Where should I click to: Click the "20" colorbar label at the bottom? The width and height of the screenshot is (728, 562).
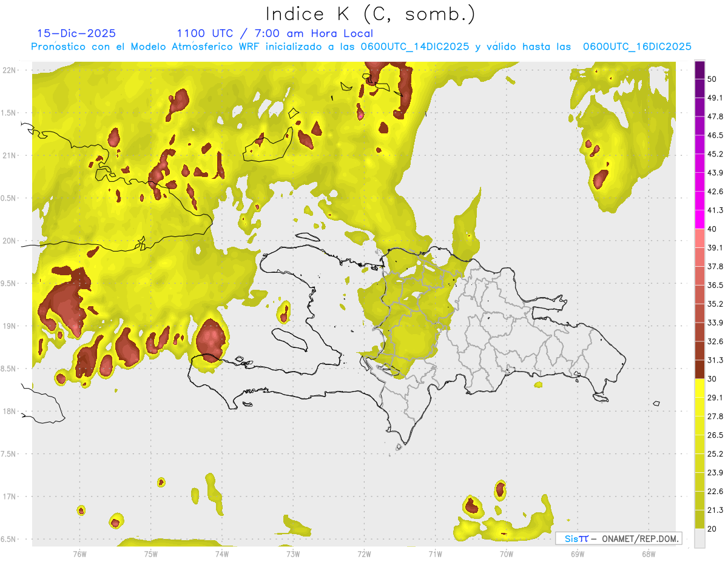(x=712, y=529)
